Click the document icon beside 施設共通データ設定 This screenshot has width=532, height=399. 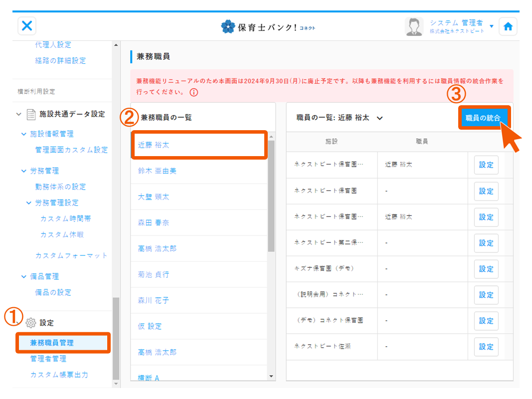tap(31, 114)
